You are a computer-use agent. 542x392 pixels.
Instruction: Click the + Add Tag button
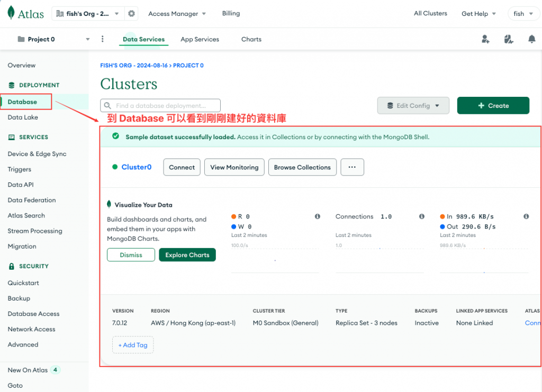click(133, 345)
